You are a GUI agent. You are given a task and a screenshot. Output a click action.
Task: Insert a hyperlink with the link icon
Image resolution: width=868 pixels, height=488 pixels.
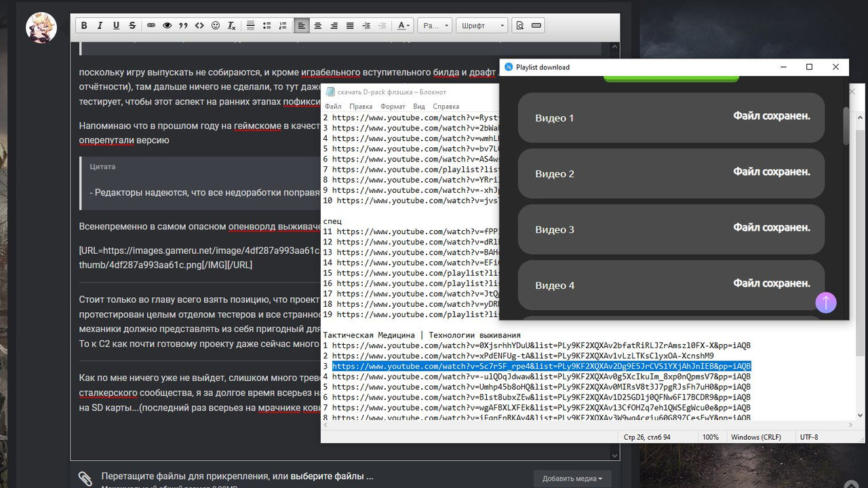coord(151,26)
